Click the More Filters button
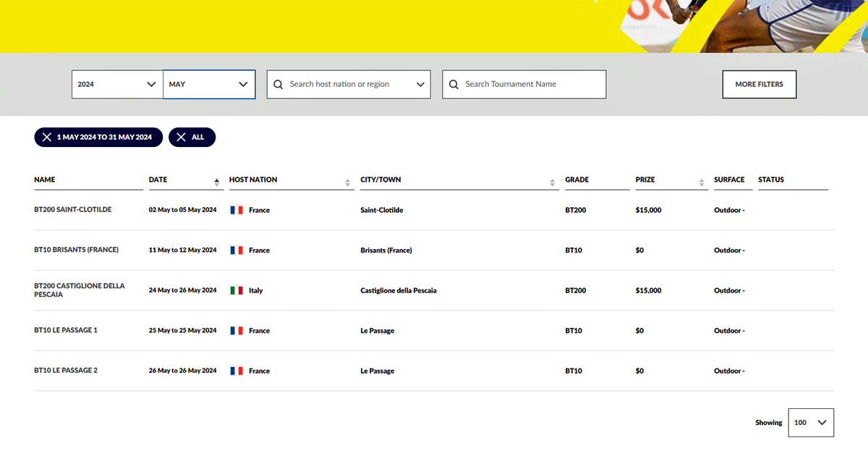 tap(759, 84)
